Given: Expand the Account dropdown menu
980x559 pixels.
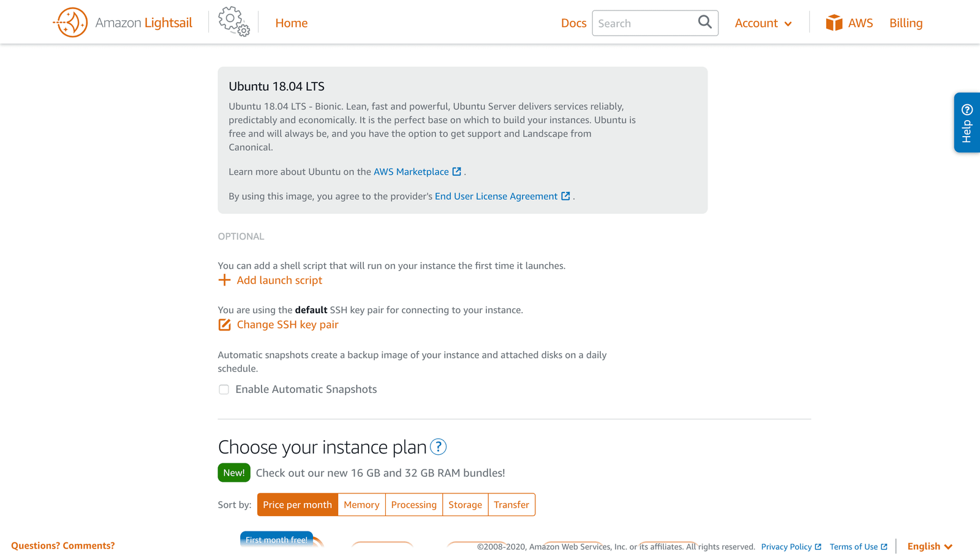Looking at the screenshot, I should 763,23.
